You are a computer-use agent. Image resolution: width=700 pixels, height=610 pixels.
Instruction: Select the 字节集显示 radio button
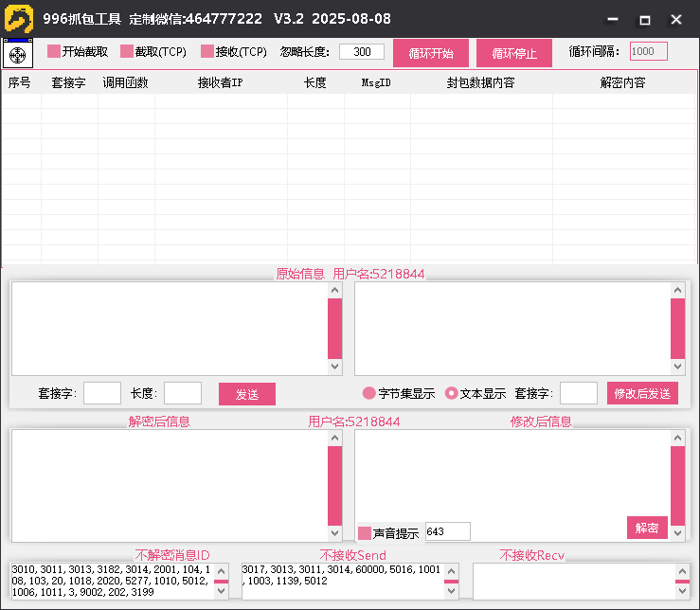369,393
